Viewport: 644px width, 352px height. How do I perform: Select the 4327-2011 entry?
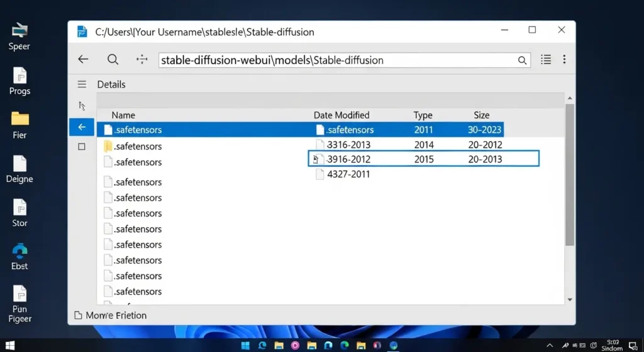pyautogui.click(x=343, y=174)
